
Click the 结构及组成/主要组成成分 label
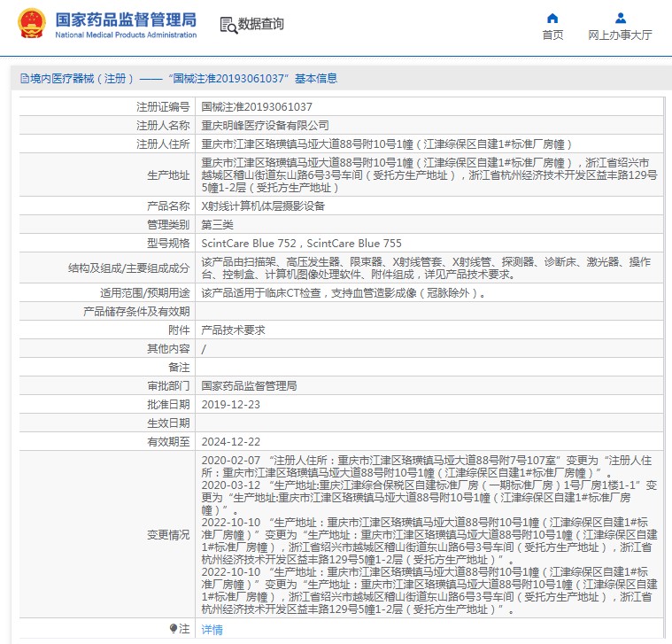[128, 268]
